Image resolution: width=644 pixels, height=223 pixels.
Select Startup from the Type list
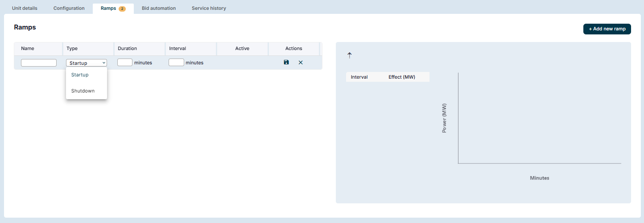click(80, 75)
